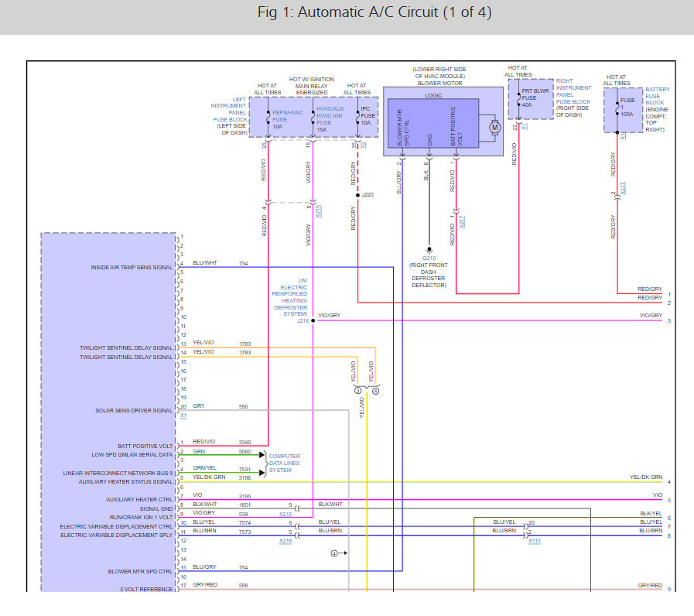Open X215 link on RUN/CRANK IGN line

tap(285, 514)
